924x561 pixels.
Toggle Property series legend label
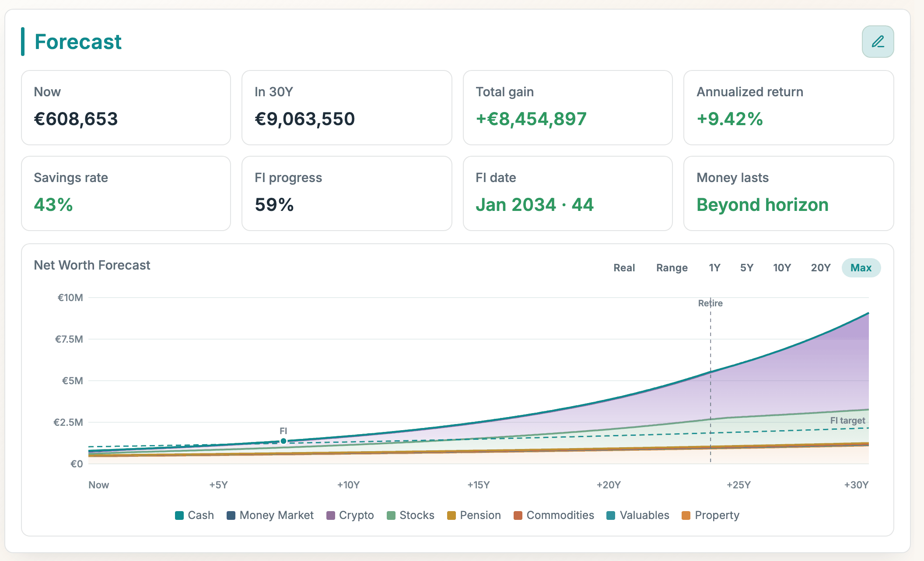tap(717, 515)
